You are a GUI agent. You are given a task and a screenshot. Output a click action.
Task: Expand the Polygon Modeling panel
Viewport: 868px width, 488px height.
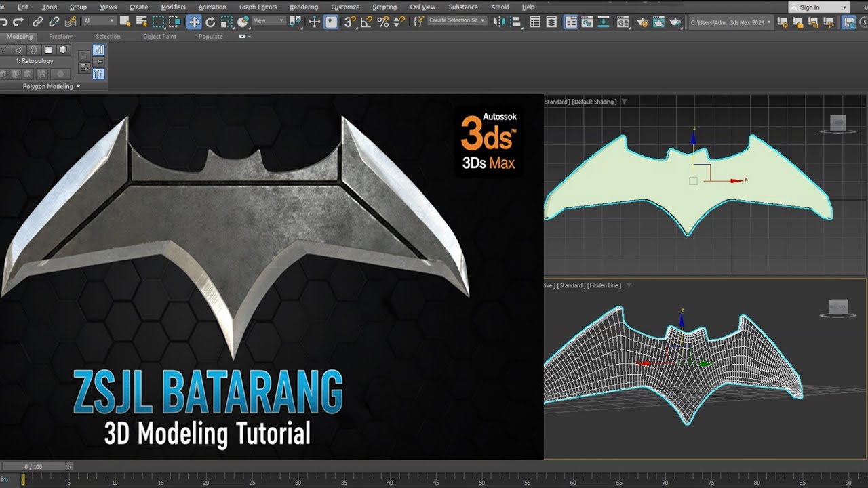pyautogui.click(x=51, y=87)
